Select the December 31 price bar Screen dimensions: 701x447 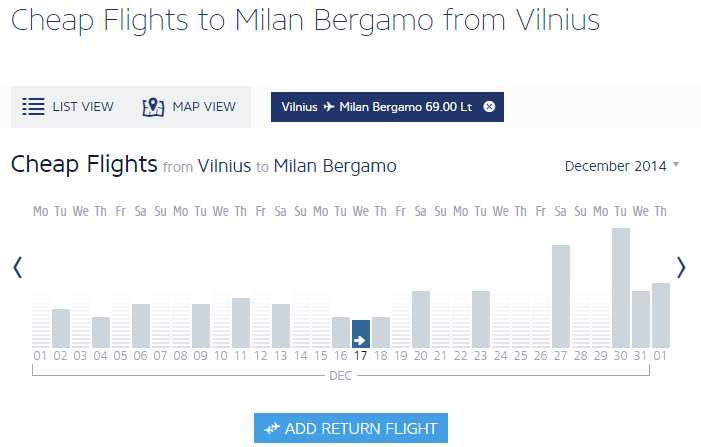tap(640, 319)
